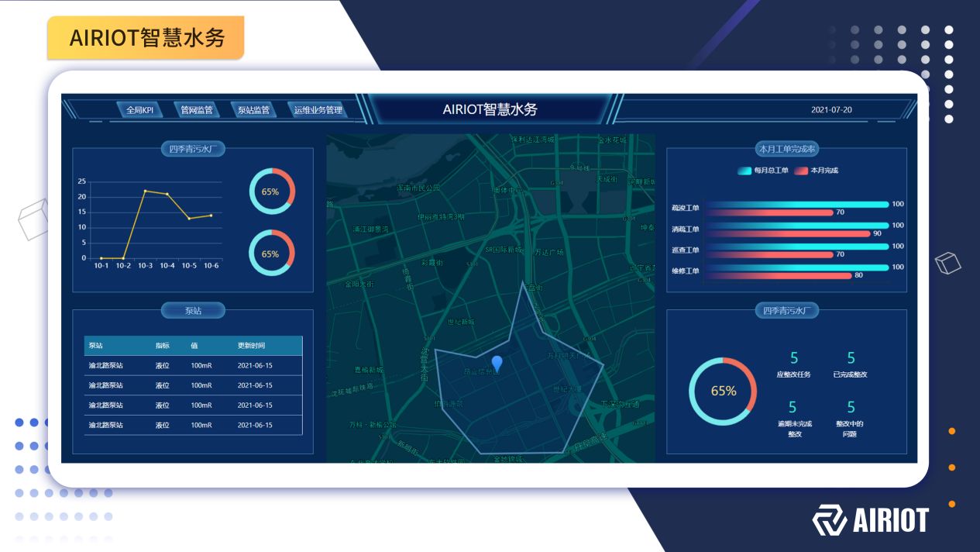Click the 指标 column header

[x=163, y=346]
